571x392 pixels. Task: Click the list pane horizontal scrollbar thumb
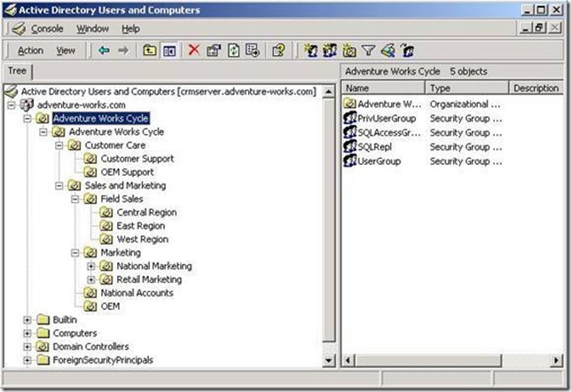click(x=428, y=361)
